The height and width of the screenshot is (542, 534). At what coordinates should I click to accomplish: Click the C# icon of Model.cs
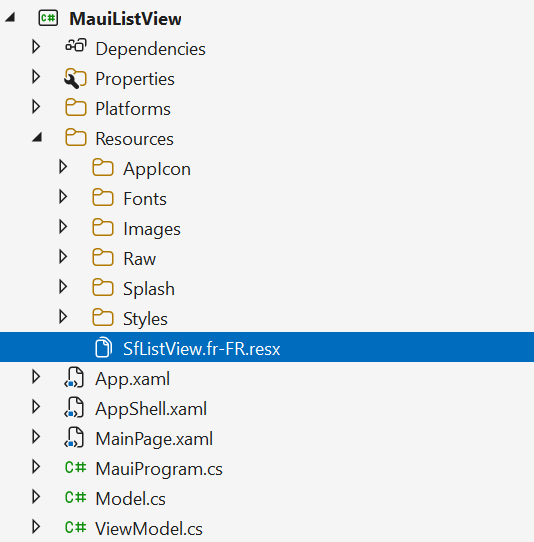[75, 498]
